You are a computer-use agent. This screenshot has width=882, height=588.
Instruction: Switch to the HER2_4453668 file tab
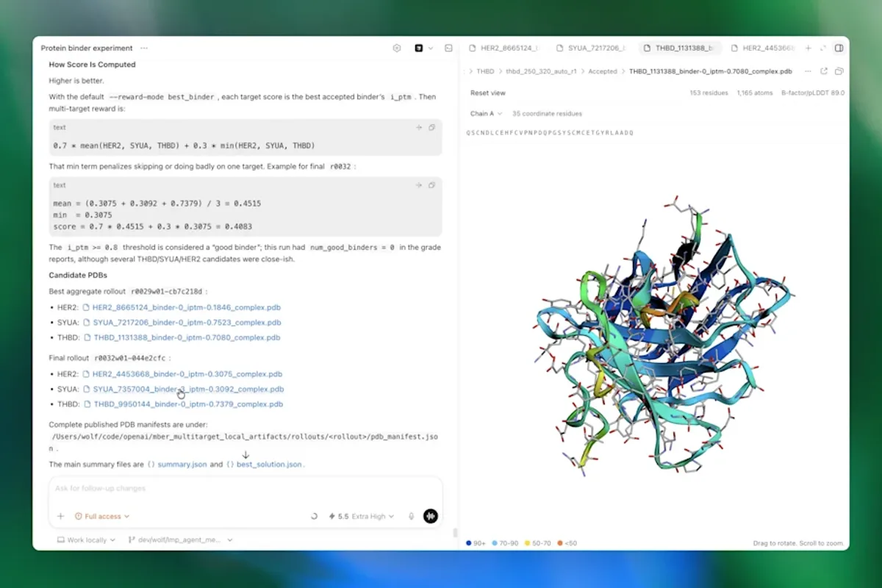[764, 49]
